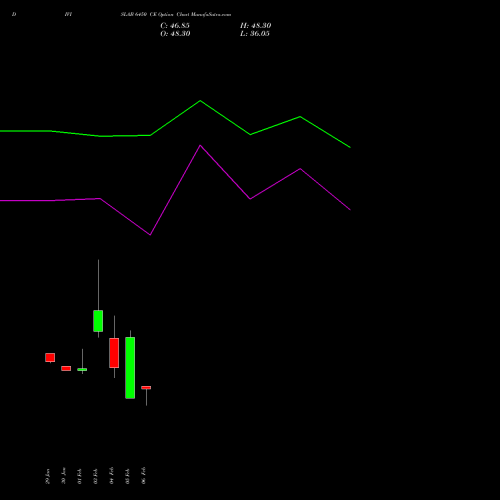Click the thin green candle above 01 Feb
The image size is (500, 500).
click(82, 369)
